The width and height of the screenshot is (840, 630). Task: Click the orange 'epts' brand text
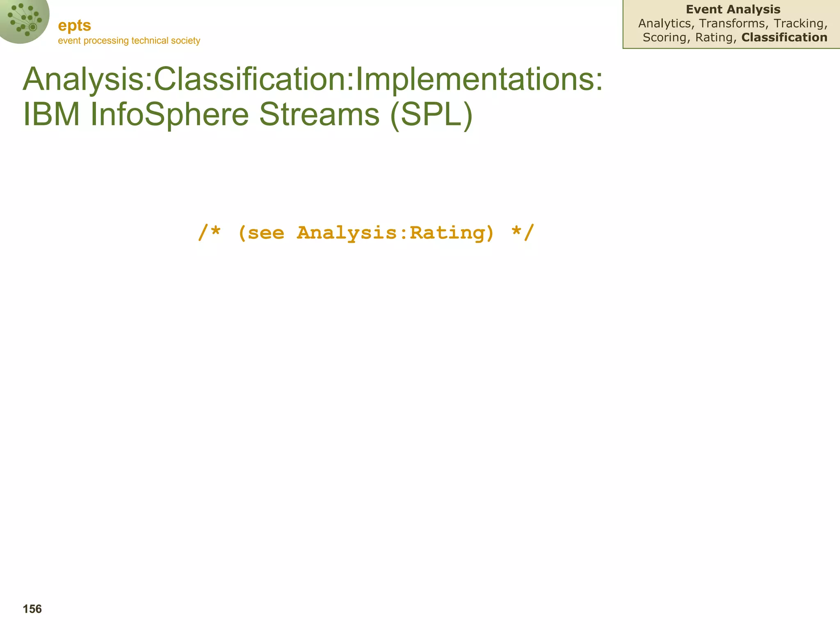tap(74, 25)
